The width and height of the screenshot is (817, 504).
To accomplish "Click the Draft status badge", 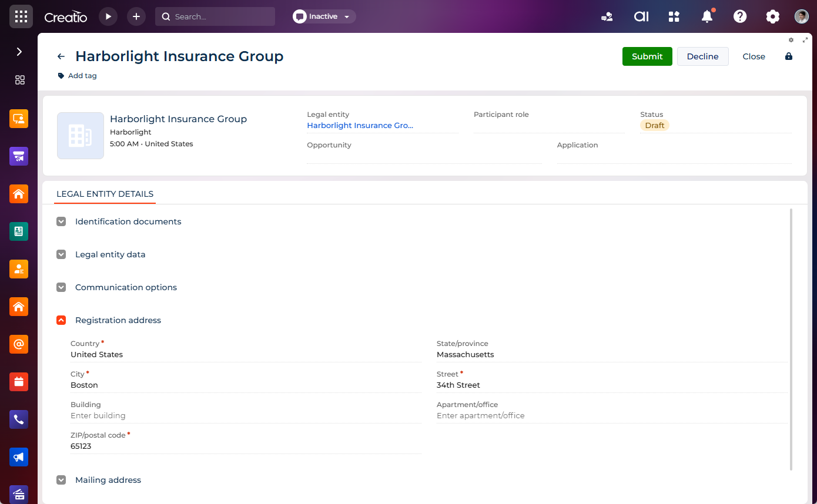I will (x=654, y=125).
